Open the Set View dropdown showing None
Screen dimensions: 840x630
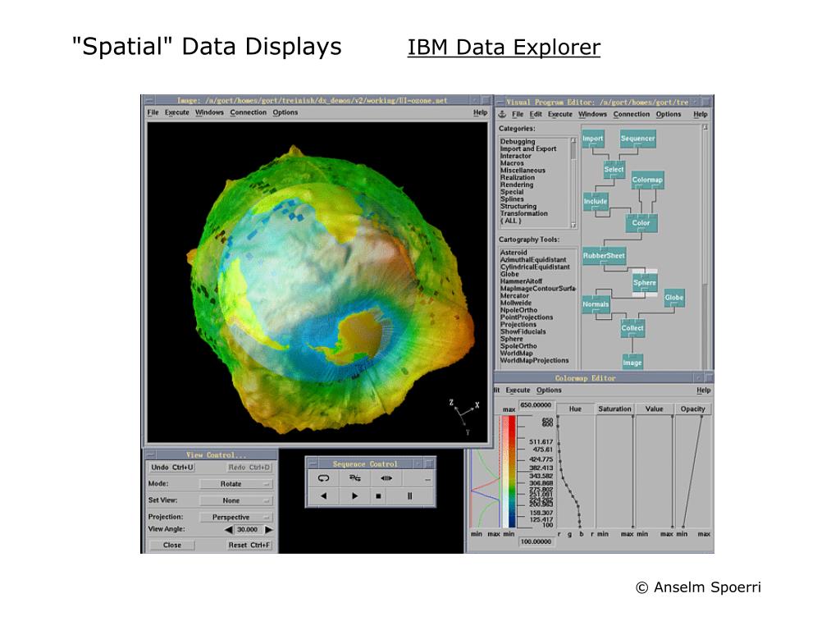pyautogui.click(x=236, y=500)
